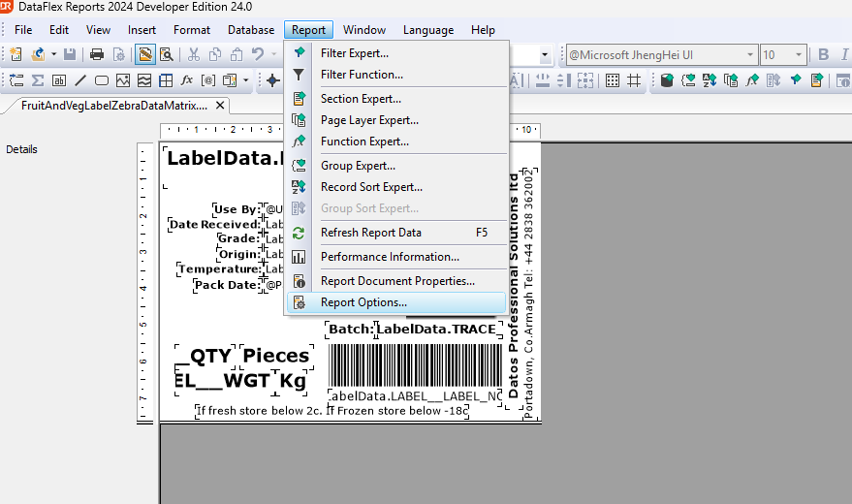Screen dimensions: 852x504
Task: Choose Report Options from the menu
Action: click(363, 302)
